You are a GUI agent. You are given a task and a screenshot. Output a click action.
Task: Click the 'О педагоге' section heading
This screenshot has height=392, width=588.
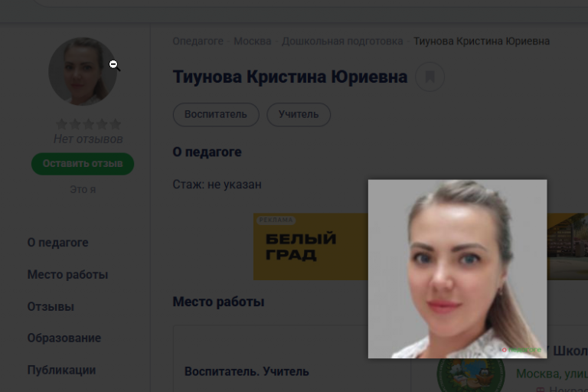coord(207,152)
